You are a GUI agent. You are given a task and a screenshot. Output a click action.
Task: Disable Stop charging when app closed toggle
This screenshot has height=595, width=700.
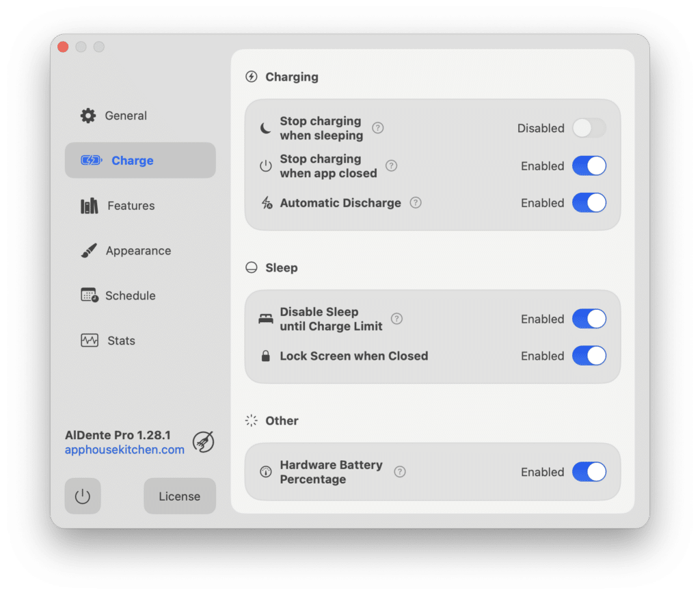(x=589, y=166)
